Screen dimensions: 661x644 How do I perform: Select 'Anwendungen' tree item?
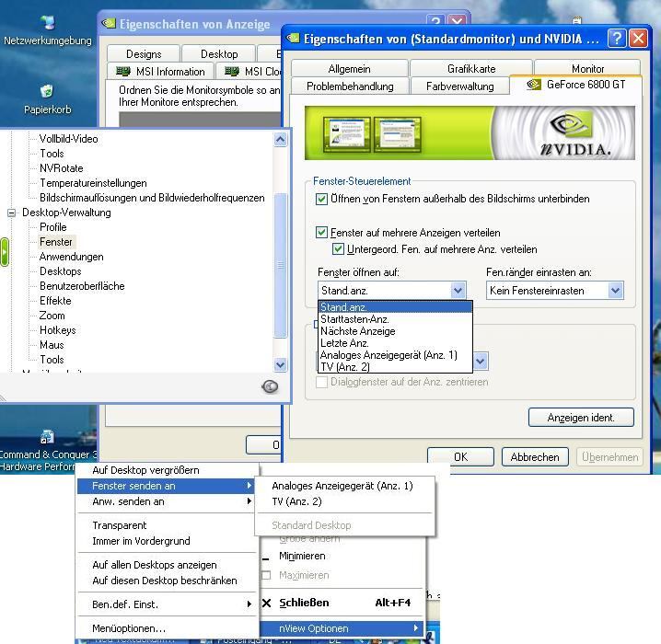pyautogui.click(x=71, y=257)
